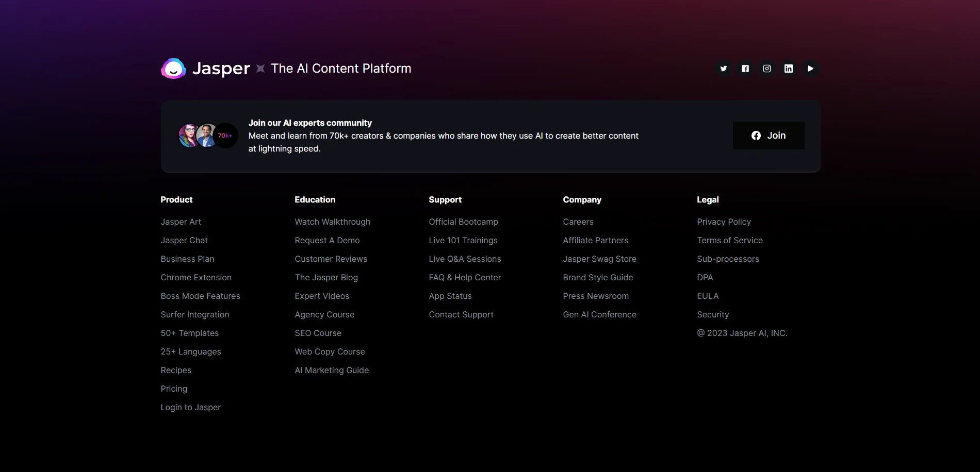Click the purple-haired community member avatar
This screenshot has height=472, width=980.
[189, 136]
